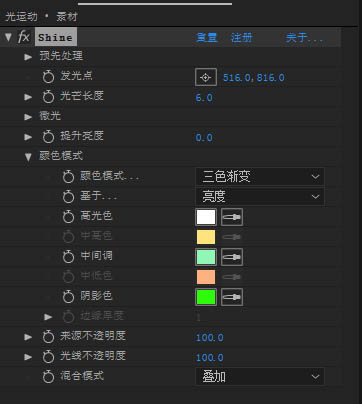Select the Shine effect name
The height and width of the screenshot is (404, 362).
(55, 37)
